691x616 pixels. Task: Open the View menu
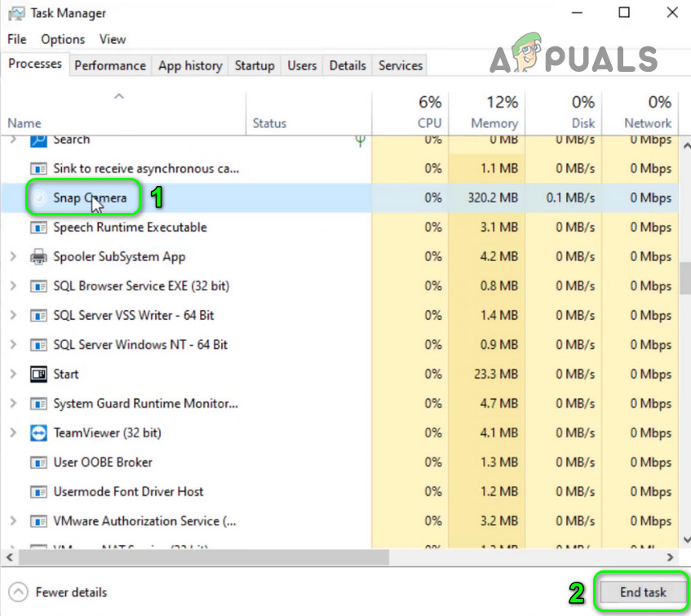click(x=113, y=40)
